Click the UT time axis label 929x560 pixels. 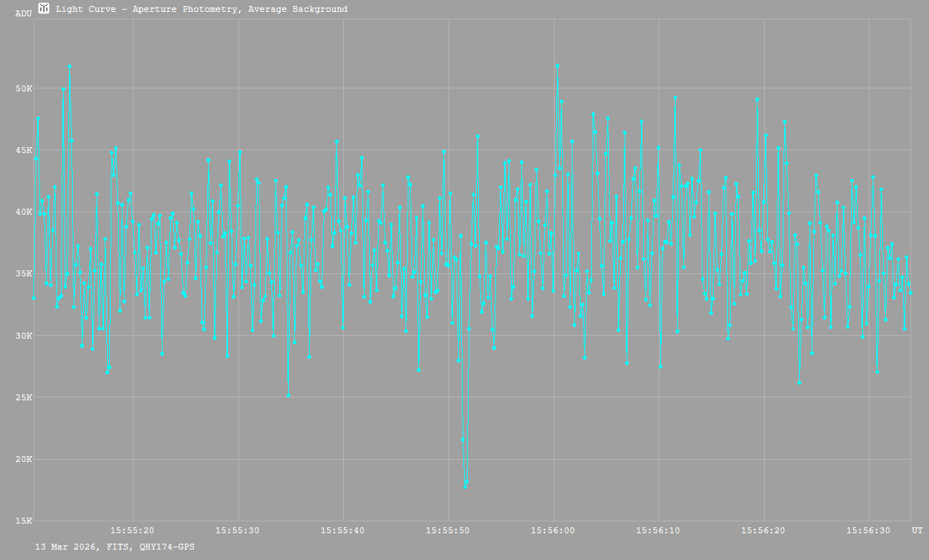tap(917, 530)
